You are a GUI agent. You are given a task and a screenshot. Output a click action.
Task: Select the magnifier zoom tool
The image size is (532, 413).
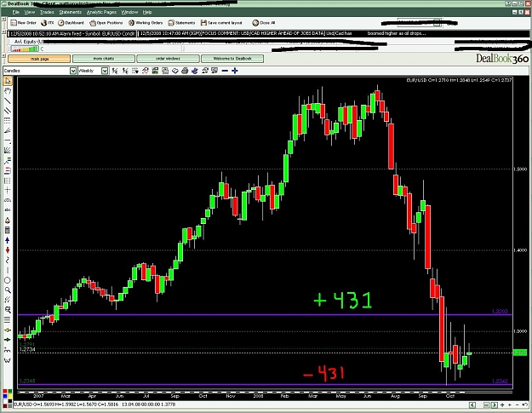tap(8, 290)
